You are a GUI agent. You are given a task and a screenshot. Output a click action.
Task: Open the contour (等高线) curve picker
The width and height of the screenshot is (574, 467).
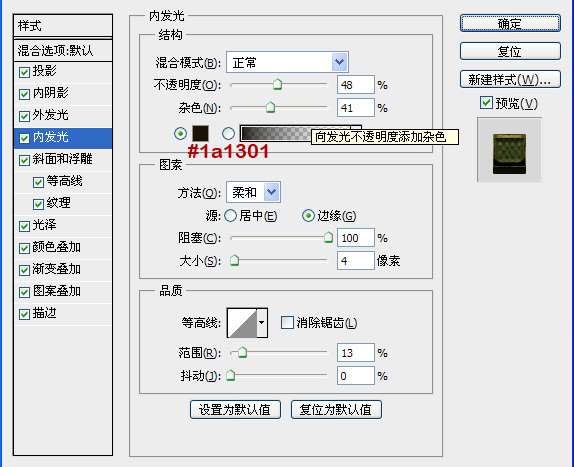[242, 322]
